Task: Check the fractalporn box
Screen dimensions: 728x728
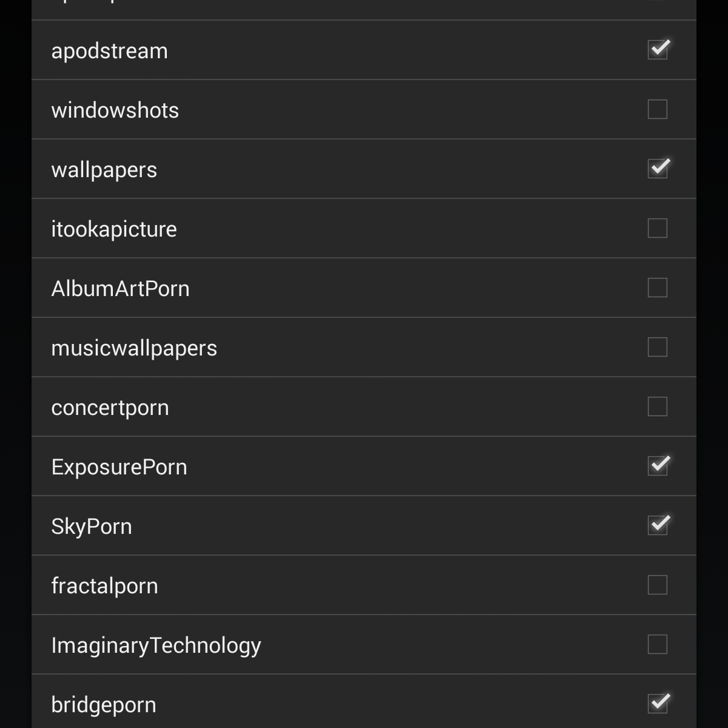Action: [x=658, y=585]
